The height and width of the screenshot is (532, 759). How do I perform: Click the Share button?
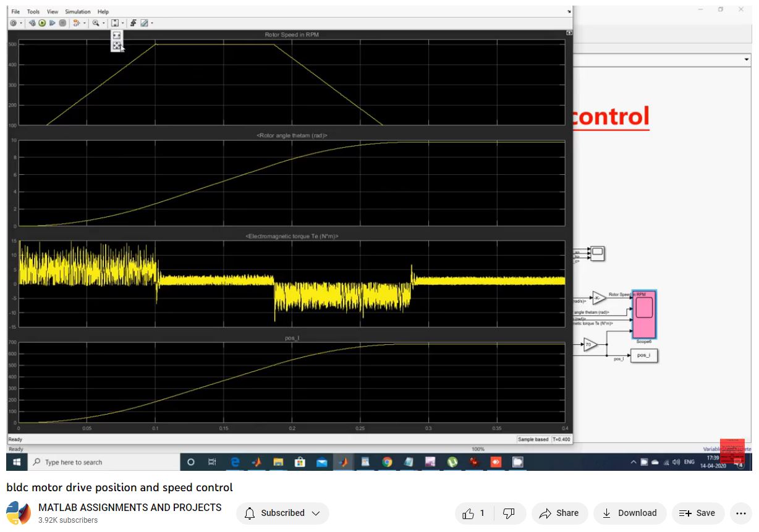559,513
